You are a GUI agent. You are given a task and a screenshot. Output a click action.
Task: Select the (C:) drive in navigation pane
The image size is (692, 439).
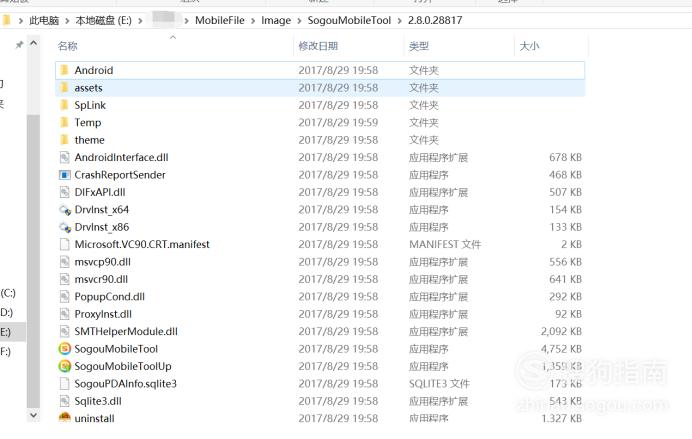click(8, 293)
